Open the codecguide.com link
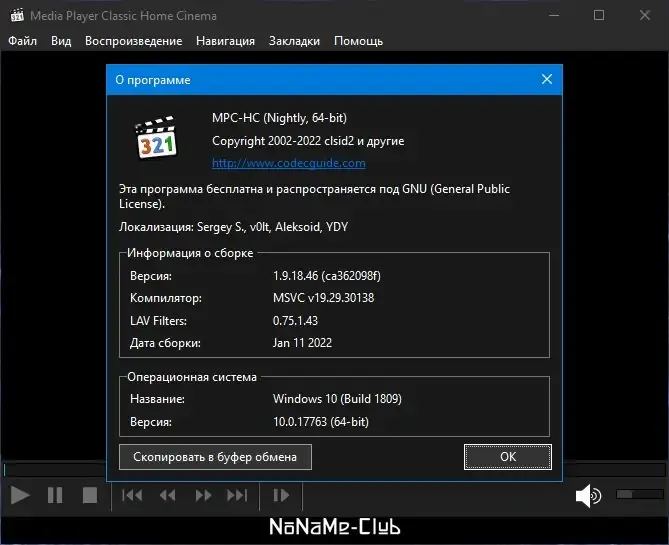Viewport: 669px width, 545px height. pyautogui.click(x=289, y=163)
